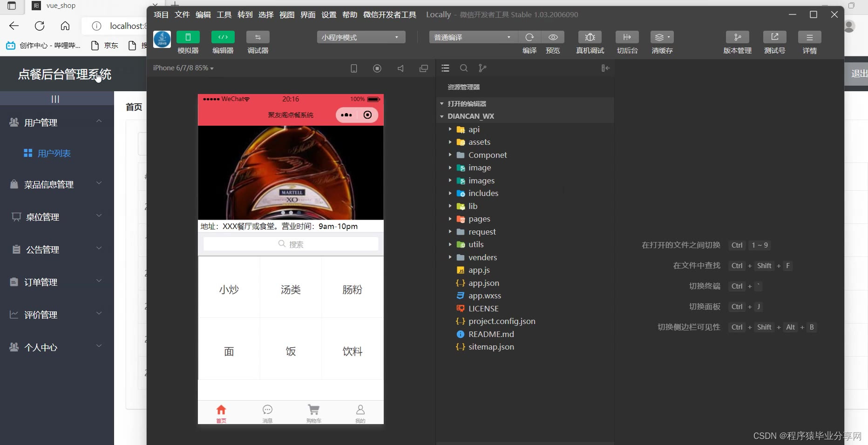The height and width of the screenshot is (445, 868).
Task: Open the 我的 profile tab
Action: tap(360, 413)
